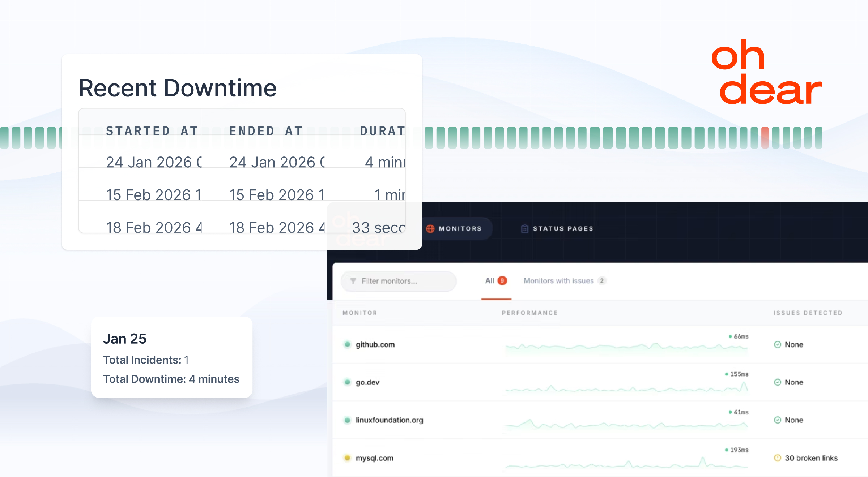Open the go.dev monitor
This screenshot has width=868, height=477.
click(x=367, y=382)
